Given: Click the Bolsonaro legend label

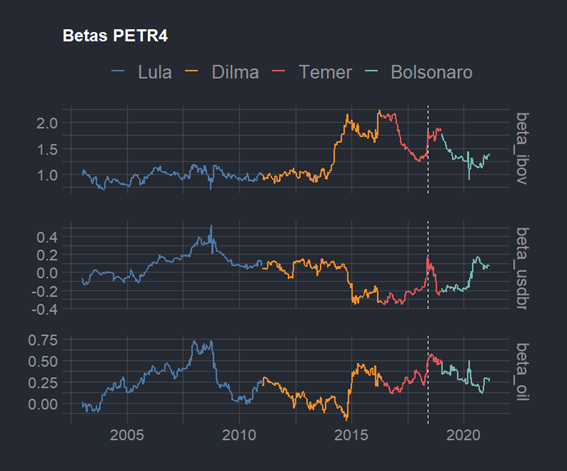Looking at the screenshot, I should point(432,72).
